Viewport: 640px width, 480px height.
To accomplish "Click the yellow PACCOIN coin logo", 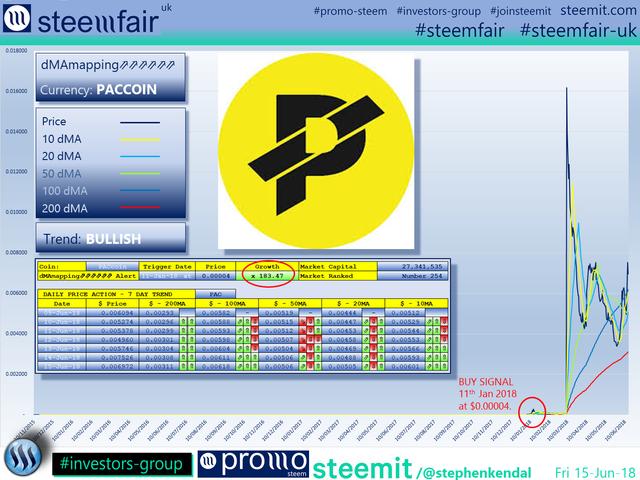I will (316, 151).
